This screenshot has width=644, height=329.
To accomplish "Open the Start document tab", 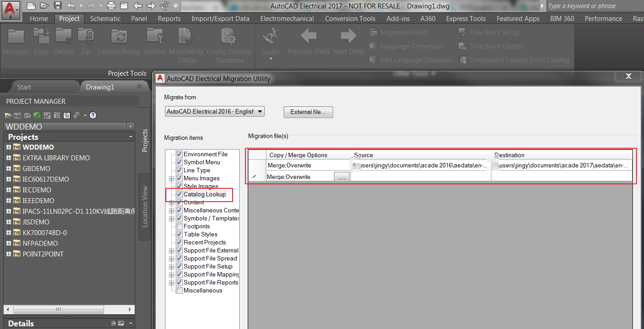I will click(24, 87).
